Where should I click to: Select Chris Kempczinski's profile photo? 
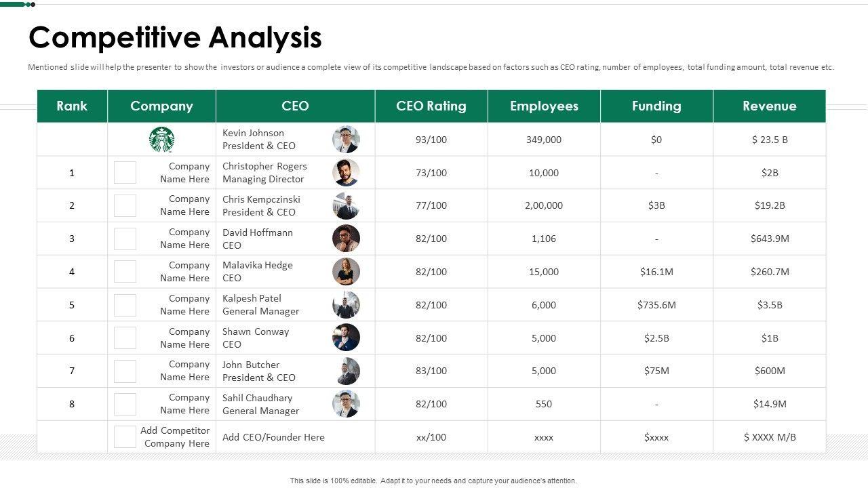point(346,205)
